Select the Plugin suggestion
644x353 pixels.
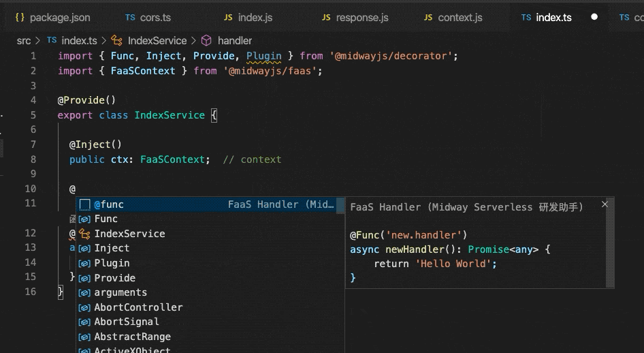(210, 263)
